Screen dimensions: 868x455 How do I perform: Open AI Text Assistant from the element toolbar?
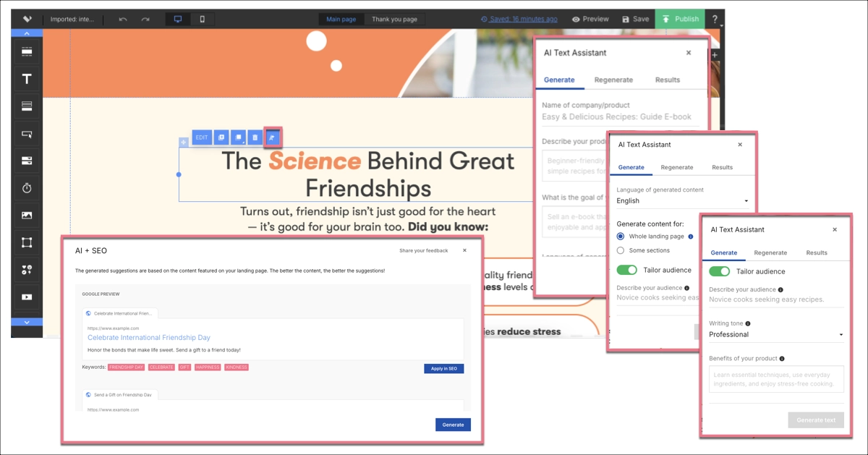pyautogui.click(x=273, y=137)
